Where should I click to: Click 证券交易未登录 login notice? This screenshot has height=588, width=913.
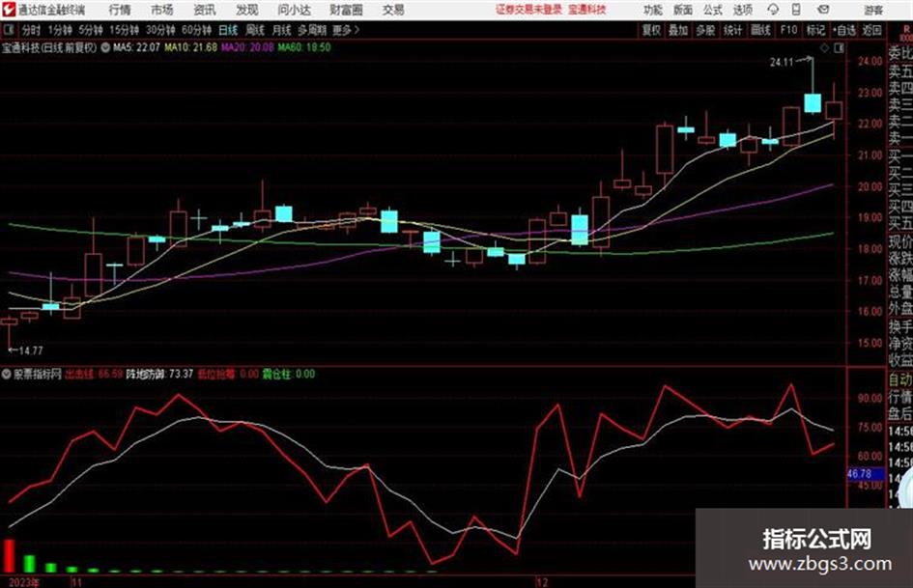tap(528, 10)
